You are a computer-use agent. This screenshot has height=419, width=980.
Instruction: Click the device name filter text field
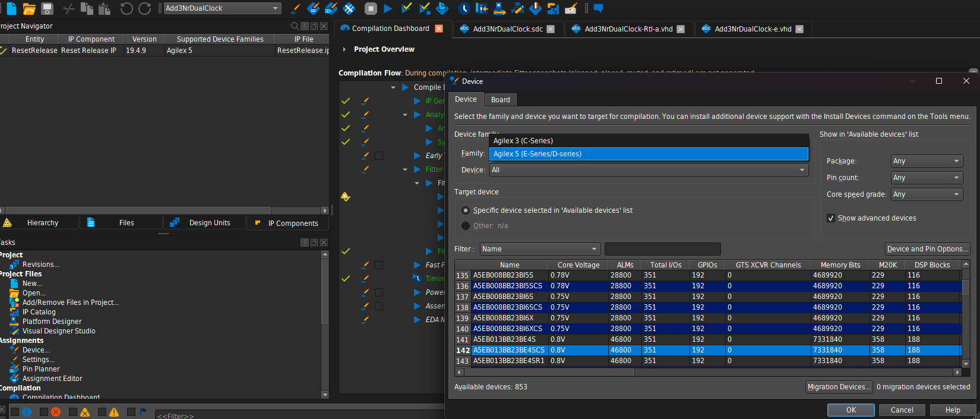662,249
